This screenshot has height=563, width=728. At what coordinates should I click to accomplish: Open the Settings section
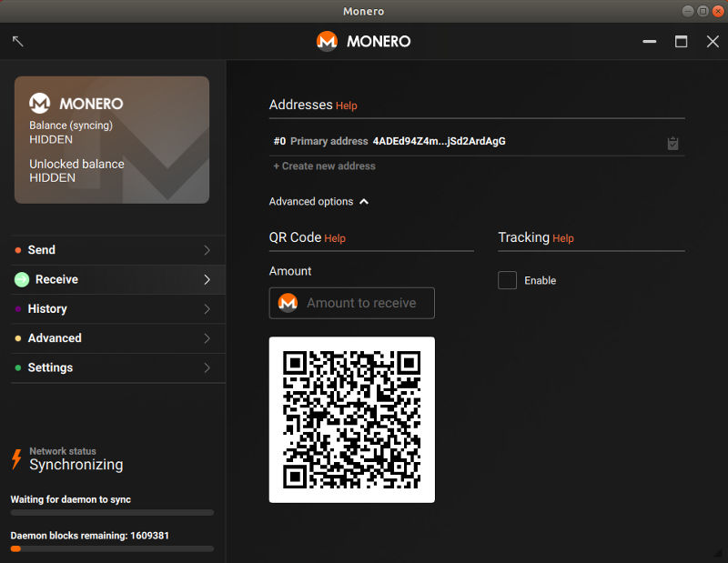coord(50,367)
